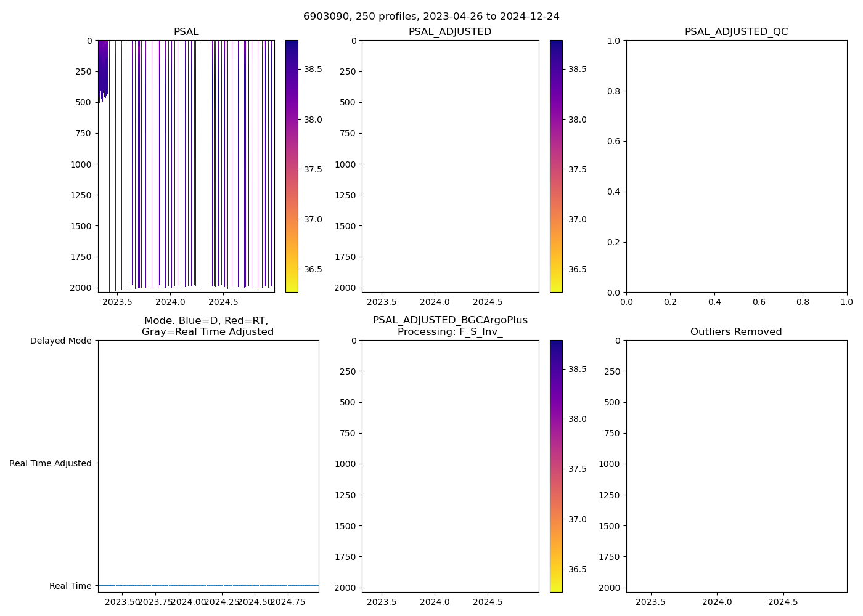The height and width of the screenshot is (616, 863).
Task: Click the PSAL plot title
Action: (186, 32)
